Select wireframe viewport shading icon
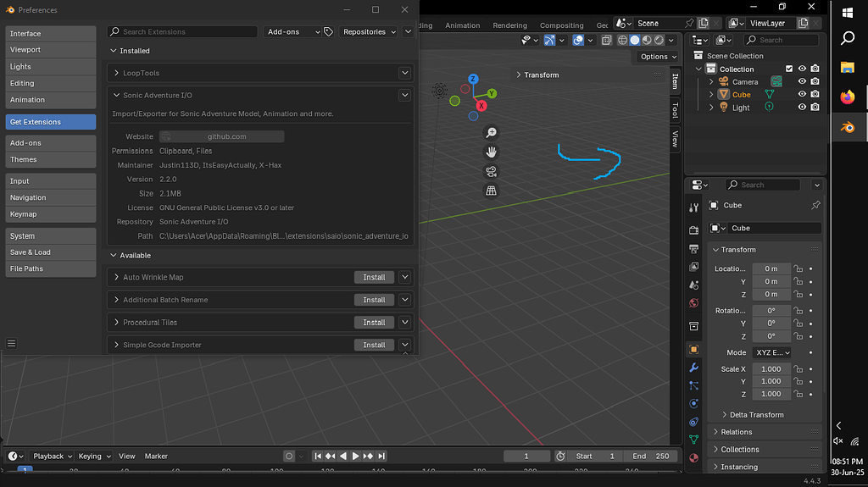The image size is (868, 487). [x=623, y=40]
